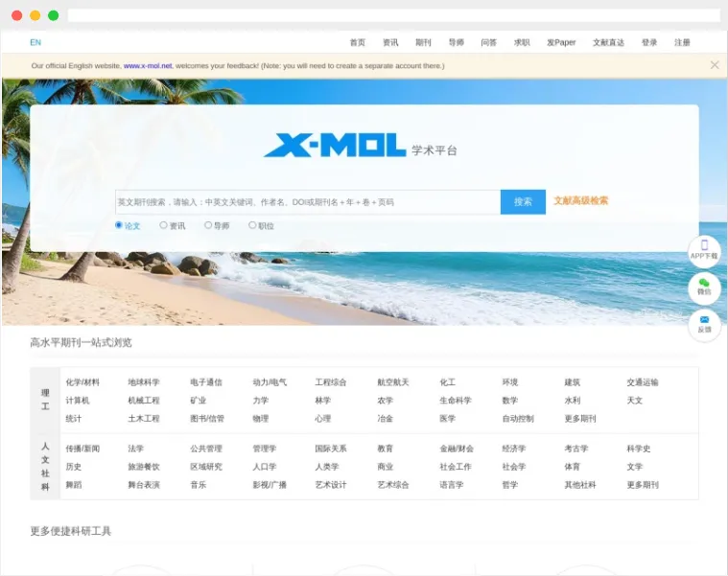Open the 天文 journal category
This screenshot has width=728, height=576.
635,401
